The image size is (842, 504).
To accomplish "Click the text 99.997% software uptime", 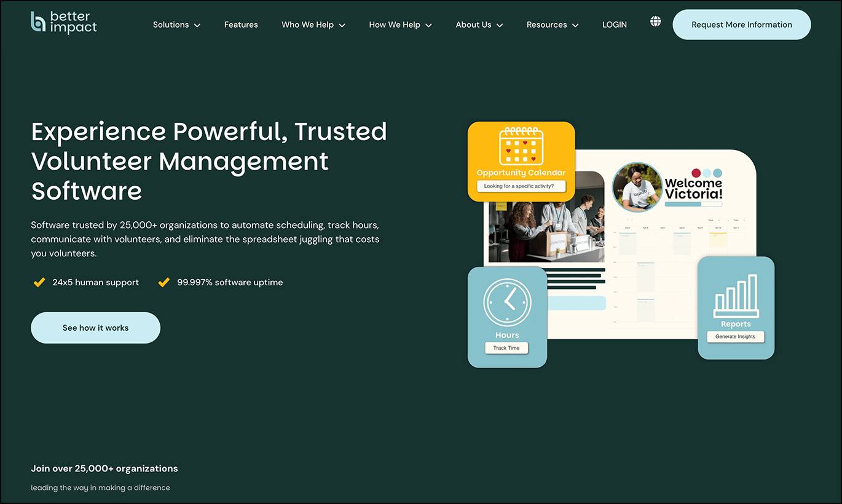I will click(230, 283).
